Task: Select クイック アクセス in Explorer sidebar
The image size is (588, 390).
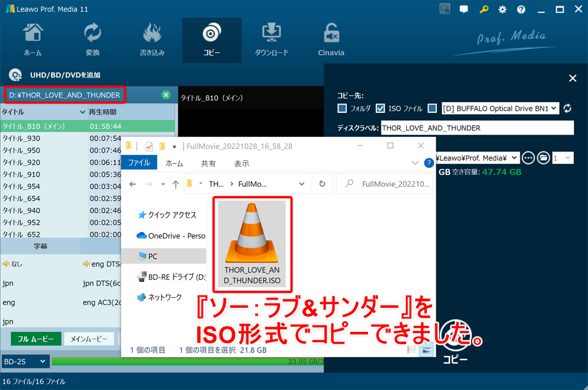Action: click(167, 214)
